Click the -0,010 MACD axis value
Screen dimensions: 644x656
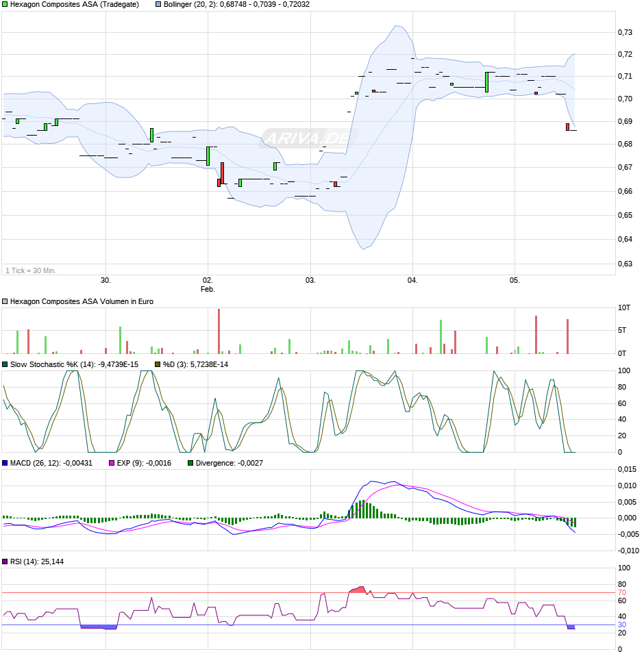click(628, 551)
